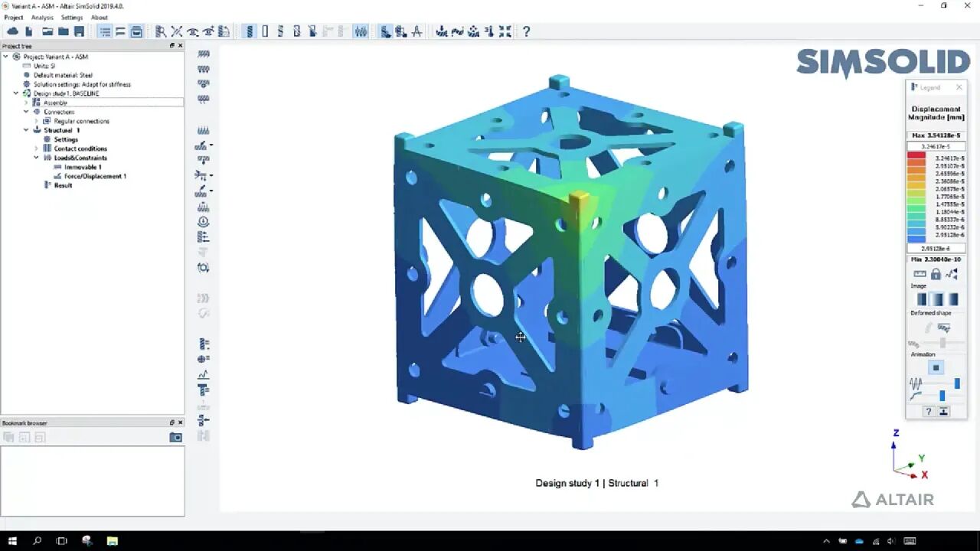Image resolution: width=980 pixels, height=551 pixels.
Task: Click the four-arrows fit view toolbar icon
Action: 505,31
